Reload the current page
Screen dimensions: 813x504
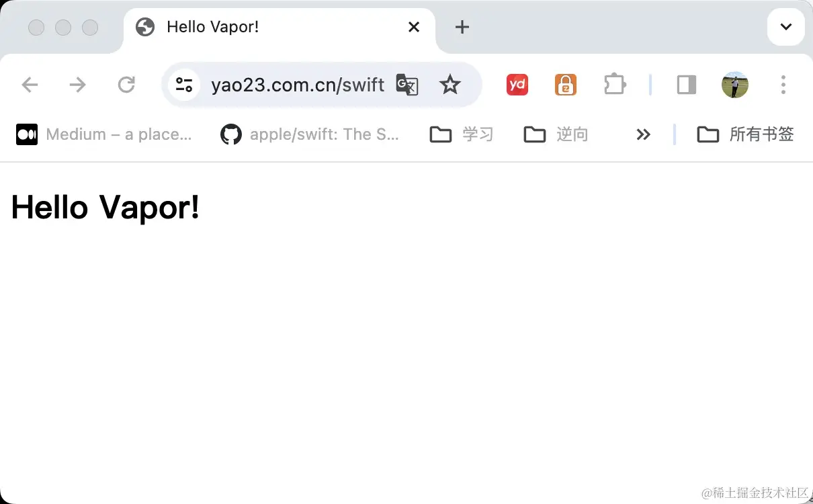126,85
